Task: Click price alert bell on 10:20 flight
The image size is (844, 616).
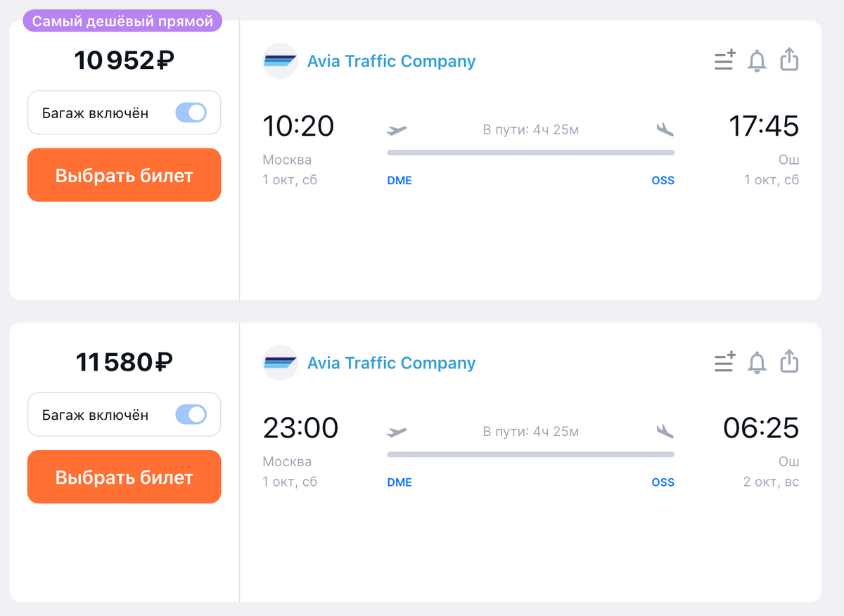Action: pos(757,61)
